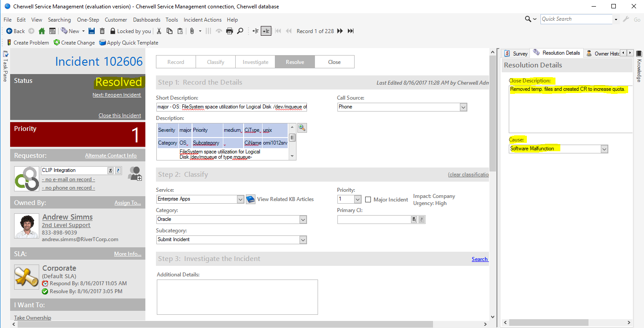Select Take Ownership in the sidebar
Screen dimensions: 644x328
[32, 317]
